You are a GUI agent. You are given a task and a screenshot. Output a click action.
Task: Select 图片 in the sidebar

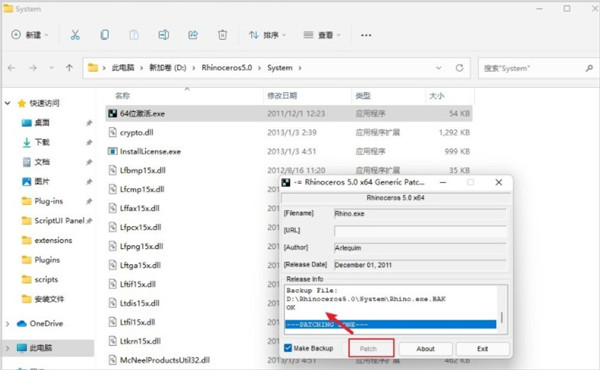pyautogui.click(x=42, y=181)
